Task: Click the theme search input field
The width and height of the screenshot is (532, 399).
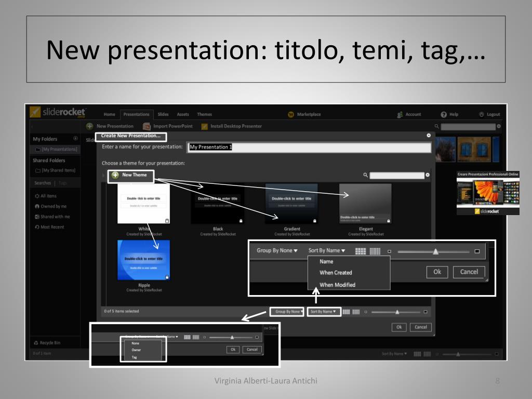Action: [396, 176]
